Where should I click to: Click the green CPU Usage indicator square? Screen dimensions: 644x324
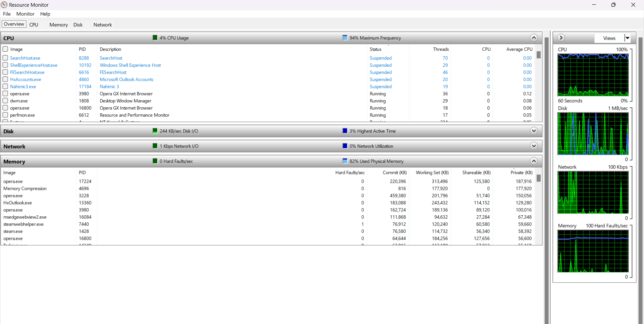coord(155,38)
